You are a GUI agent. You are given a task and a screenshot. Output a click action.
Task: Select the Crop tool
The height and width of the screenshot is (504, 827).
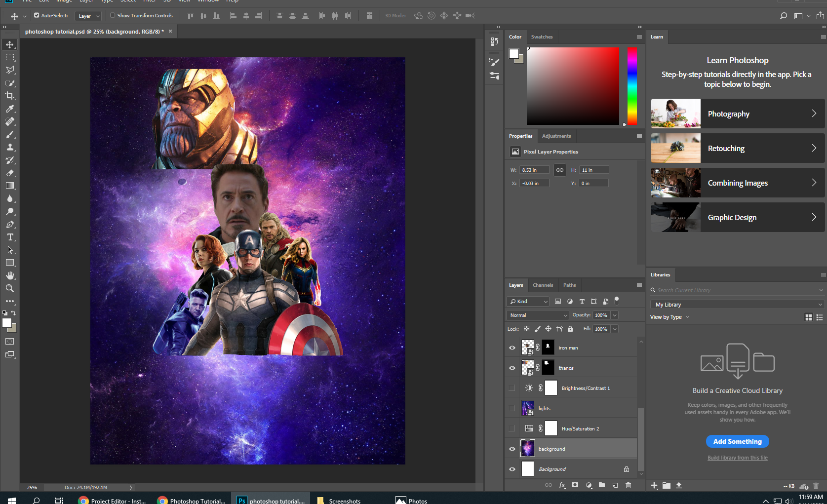(10, 96)
